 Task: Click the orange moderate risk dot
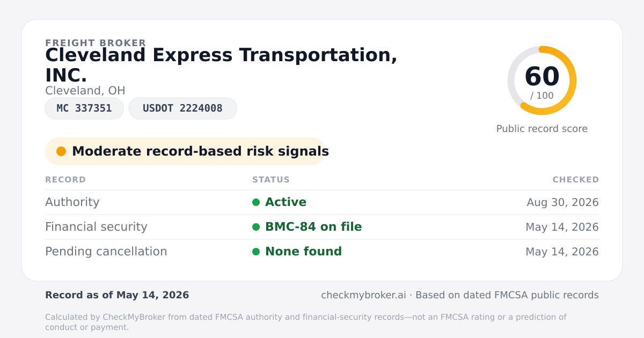(61, 151)
